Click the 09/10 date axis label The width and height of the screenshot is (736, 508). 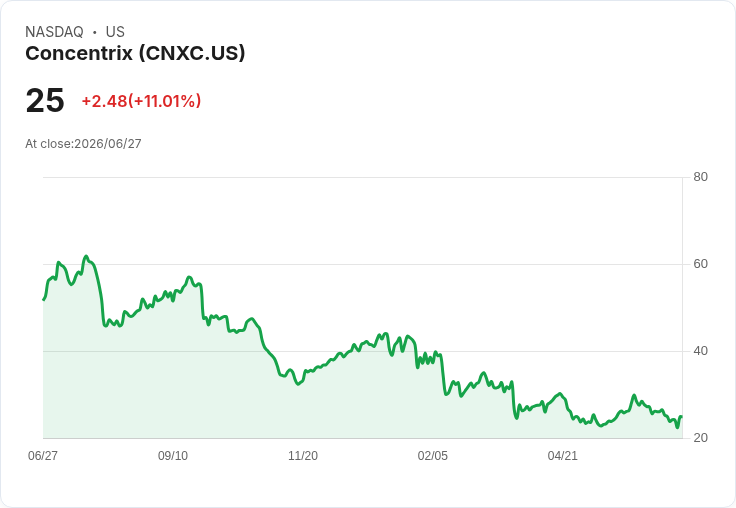click(x=173, y=455)
